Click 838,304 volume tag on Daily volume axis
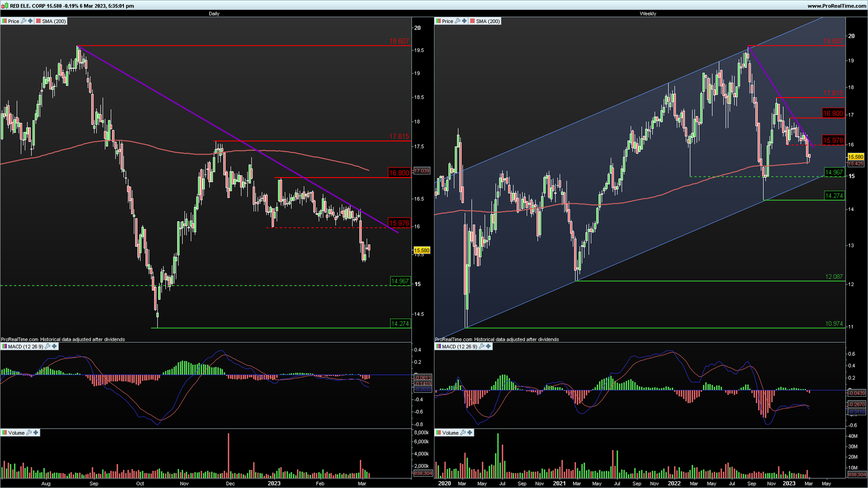868x488 pixels. (423, 473)
